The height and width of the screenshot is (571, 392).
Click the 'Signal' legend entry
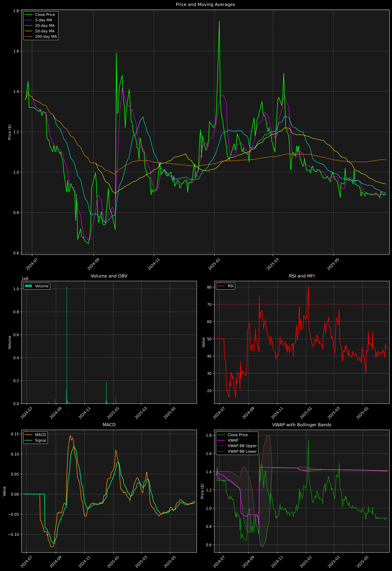(35, 440)
